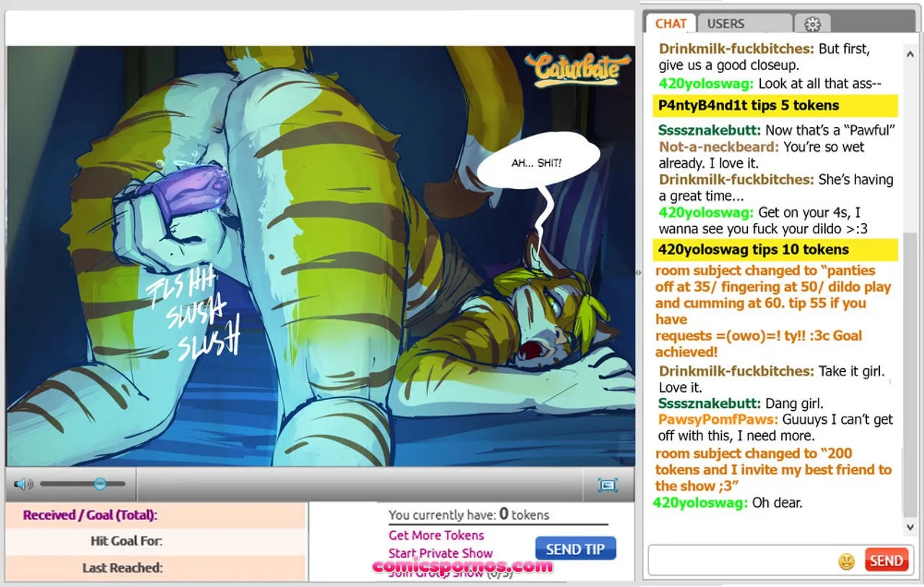The image size is (924, 587).
Task: Click 'You currently have: 0 tokens' text
Action: coord(468,515)
